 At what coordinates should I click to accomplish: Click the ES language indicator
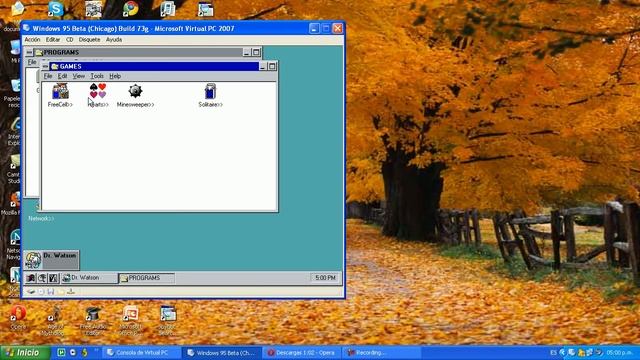553,353
